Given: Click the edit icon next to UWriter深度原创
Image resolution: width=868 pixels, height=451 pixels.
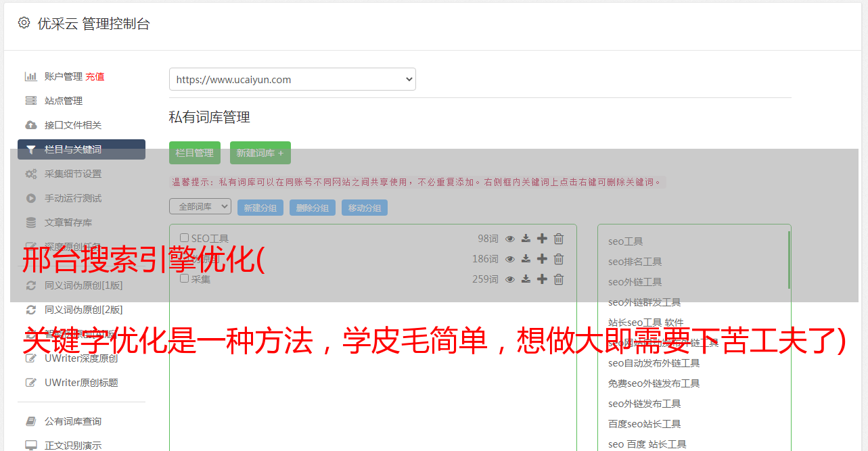Looking at the screenshot, I should coord(30,358).
